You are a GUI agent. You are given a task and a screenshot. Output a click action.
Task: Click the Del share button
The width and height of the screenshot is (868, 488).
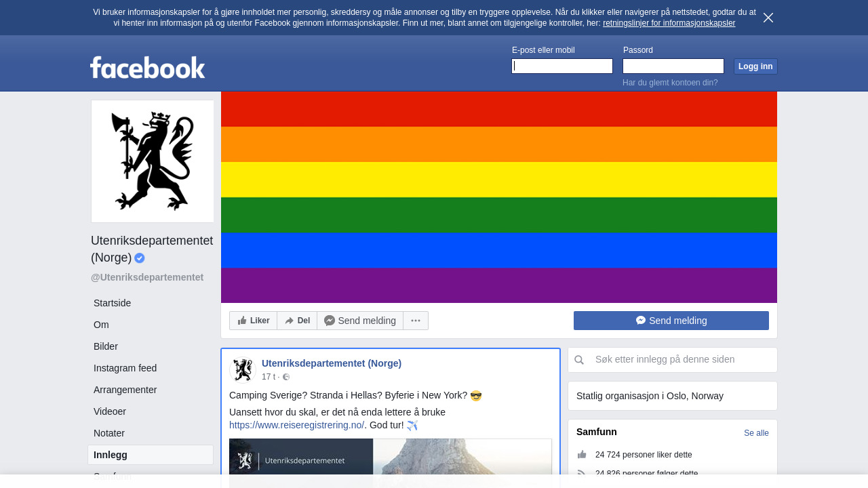point(297,321)
